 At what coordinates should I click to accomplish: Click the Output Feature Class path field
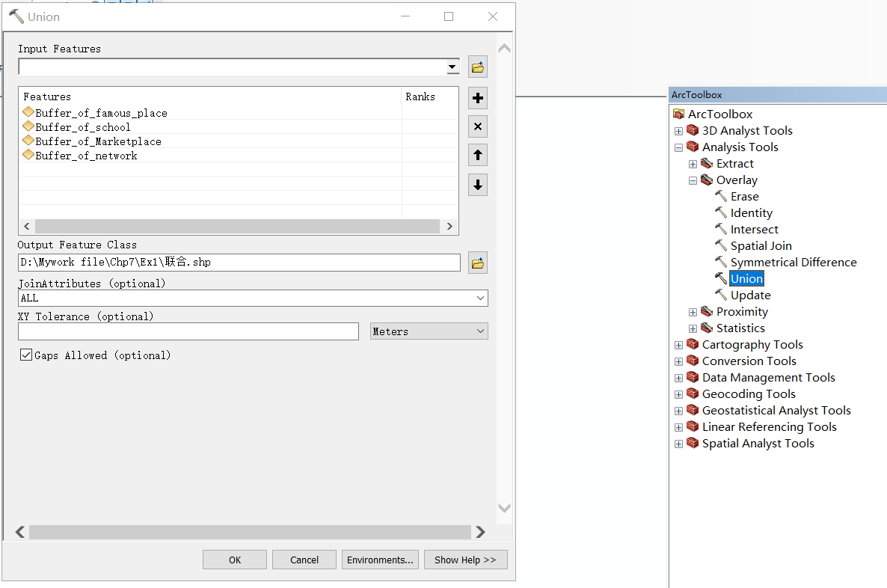(239, 263)
